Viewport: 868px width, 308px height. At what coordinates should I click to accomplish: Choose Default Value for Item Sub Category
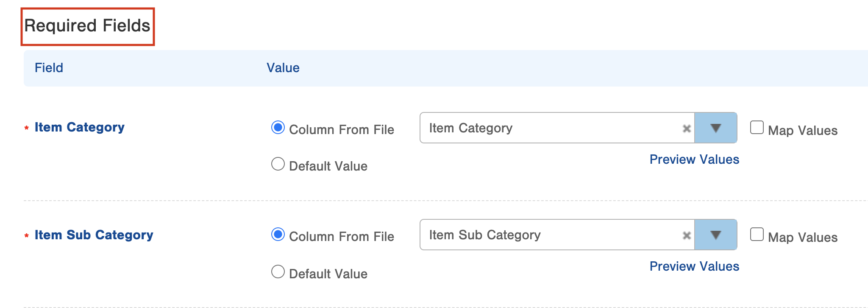point(278,272)
